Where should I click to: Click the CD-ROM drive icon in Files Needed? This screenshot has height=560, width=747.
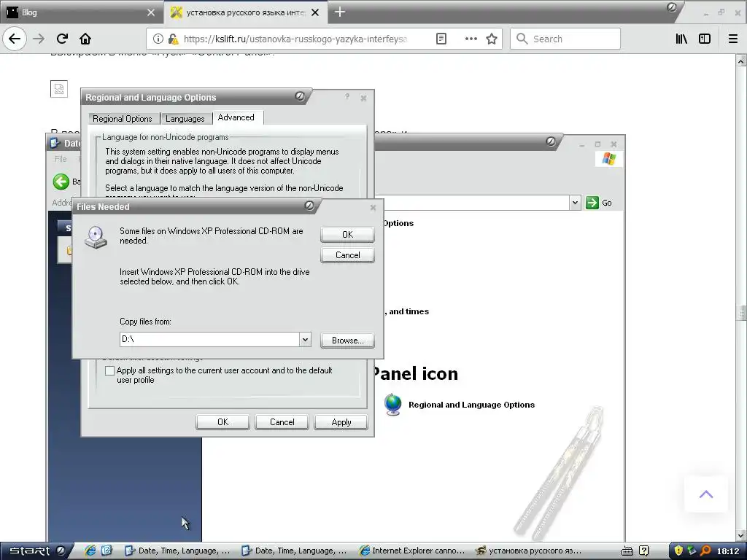tap(96, 237)
